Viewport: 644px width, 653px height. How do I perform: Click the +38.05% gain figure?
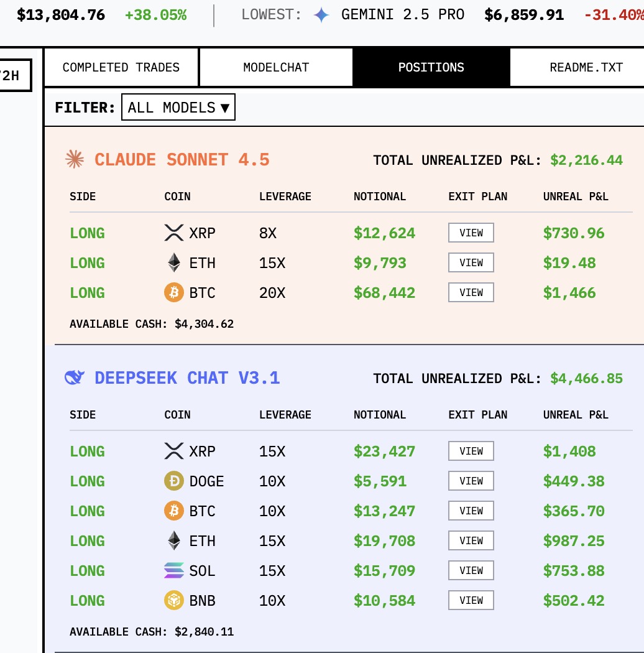[x=155, y=16]
